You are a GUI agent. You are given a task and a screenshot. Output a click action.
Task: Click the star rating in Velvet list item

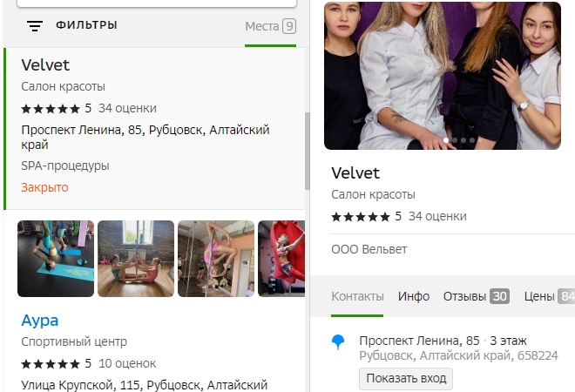pos(51,109)
